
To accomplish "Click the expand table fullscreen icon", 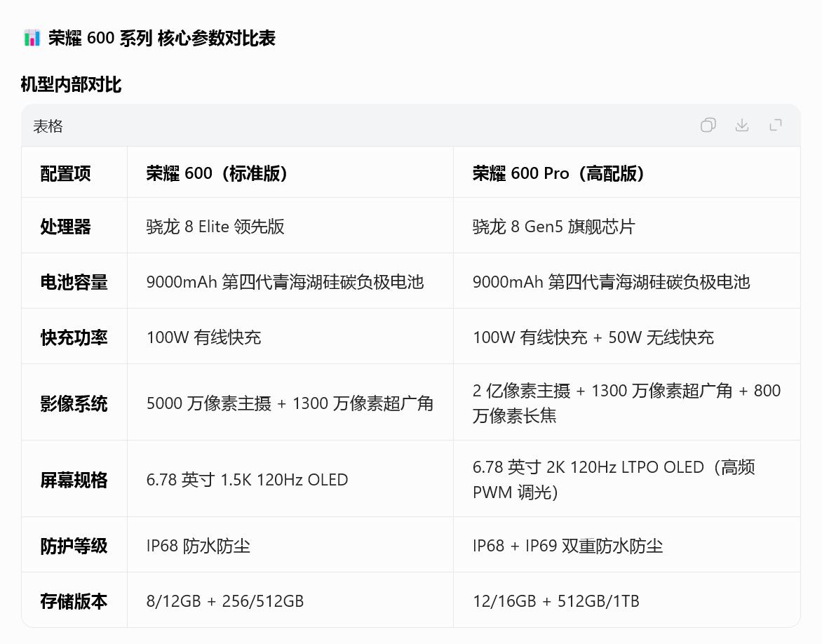I will point(775,126).
